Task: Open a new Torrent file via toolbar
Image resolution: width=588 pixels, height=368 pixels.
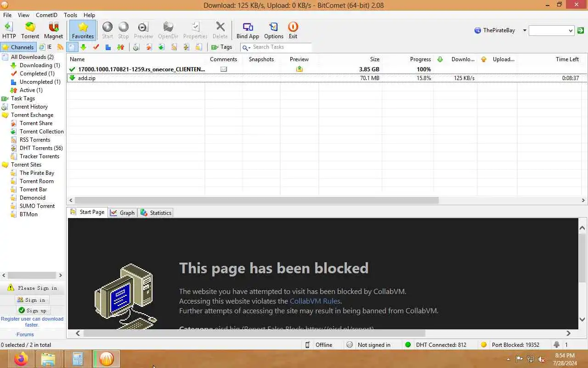Action: [x=30, y=30]
